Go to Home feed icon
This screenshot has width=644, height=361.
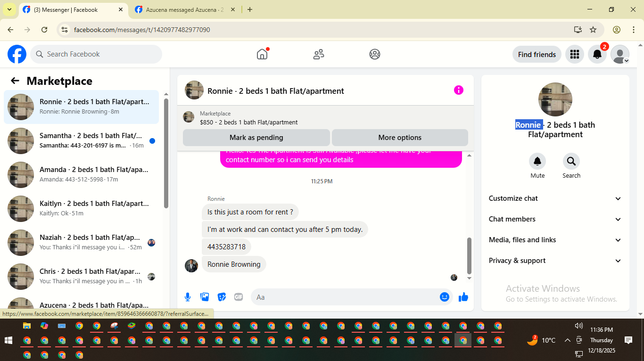[262, 54]
